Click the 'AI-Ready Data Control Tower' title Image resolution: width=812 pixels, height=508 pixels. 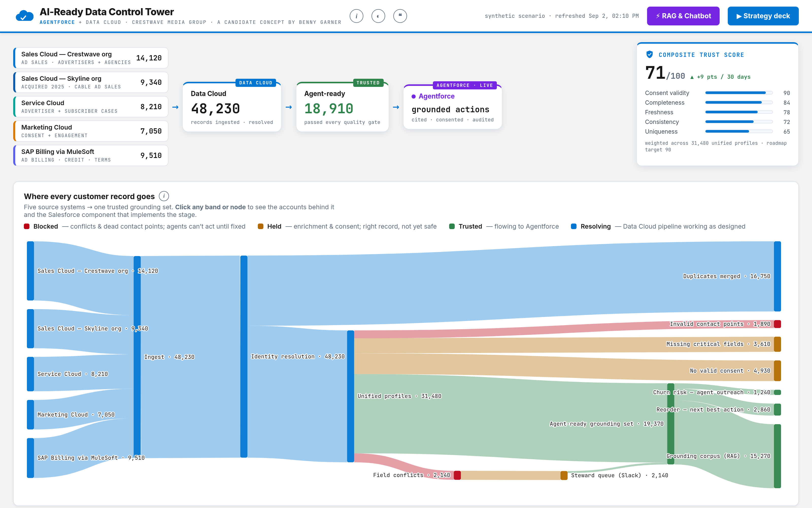107,12
